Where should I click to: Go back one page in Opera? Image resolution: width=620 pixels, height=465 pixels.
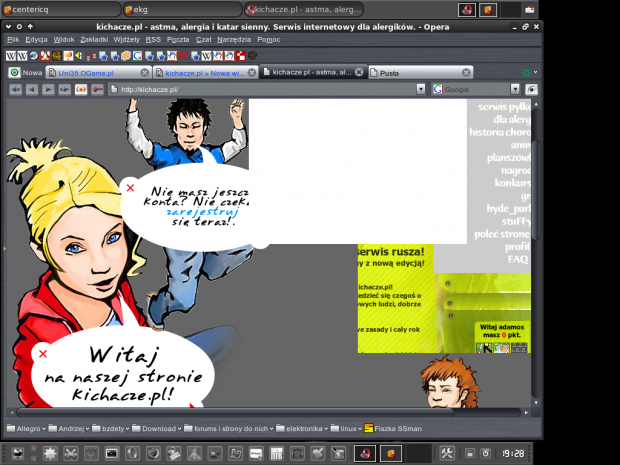click(32, 89)
